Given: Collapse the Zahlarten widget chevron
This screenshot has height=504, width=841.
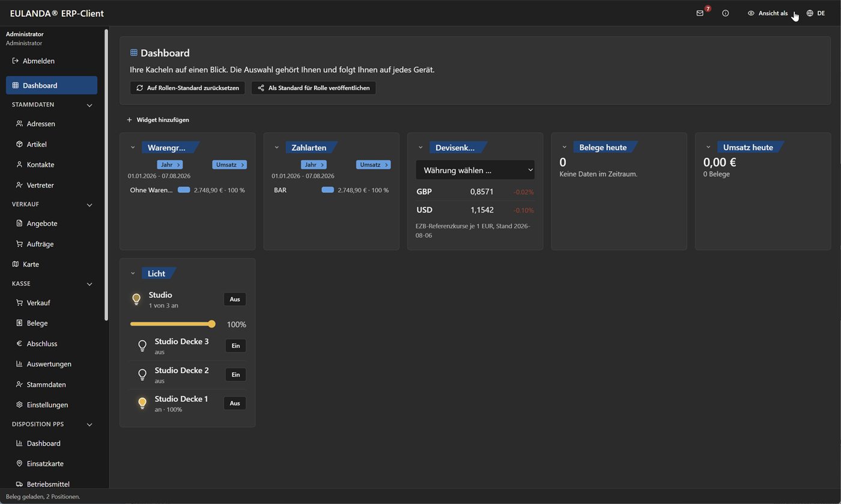Looking at the screenshot, I should pyautogui.click(x=276, y=147).
